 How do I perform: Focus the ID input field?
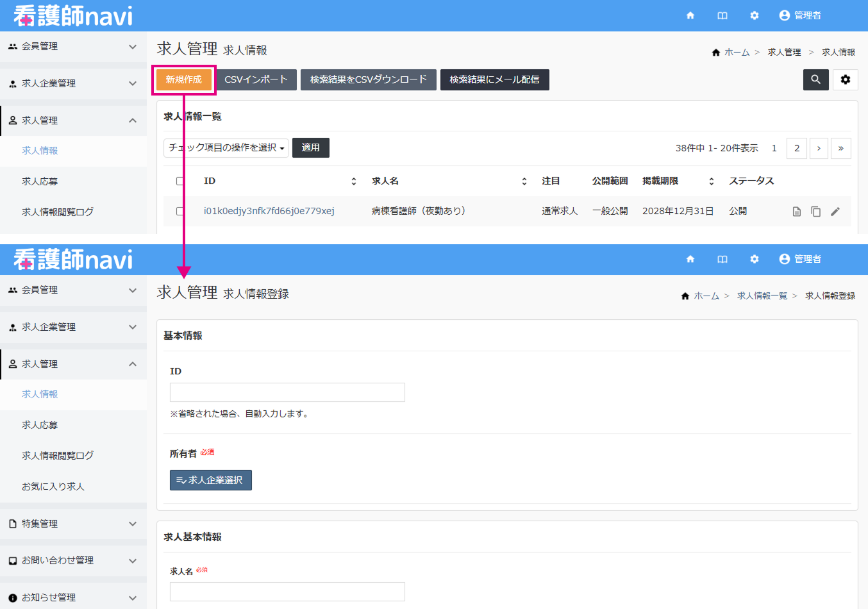287,392
